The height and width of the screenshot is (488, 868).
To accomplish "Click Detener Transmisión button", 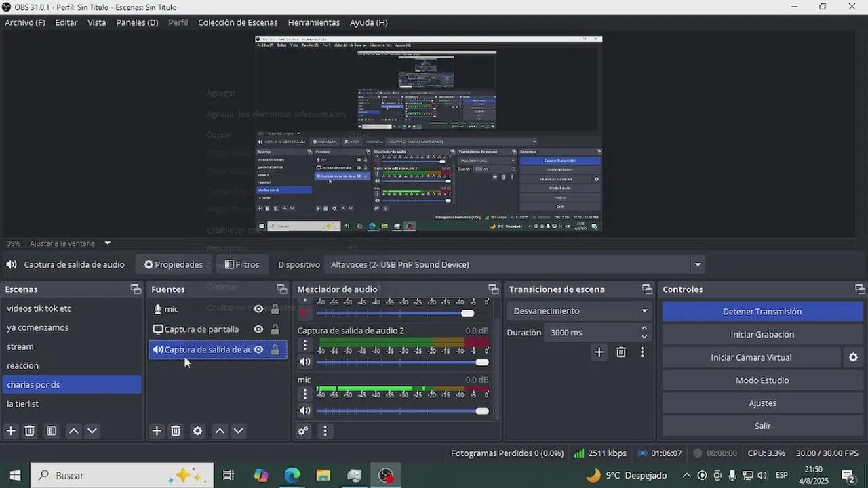I will [762, 312].
